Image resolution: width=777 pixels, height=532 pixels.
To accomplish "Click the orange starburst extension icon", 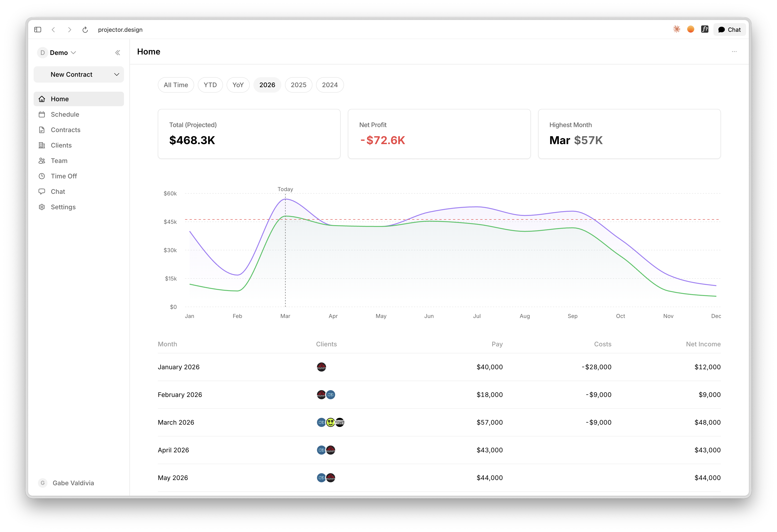I will click(x=676, y=30).
